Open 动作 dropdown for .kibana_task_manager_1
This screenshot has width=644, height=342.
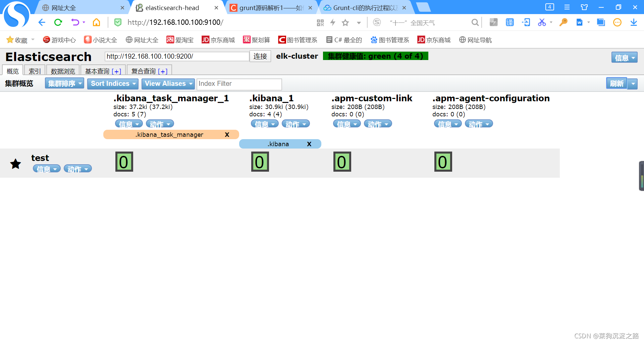tap(160, 124)
